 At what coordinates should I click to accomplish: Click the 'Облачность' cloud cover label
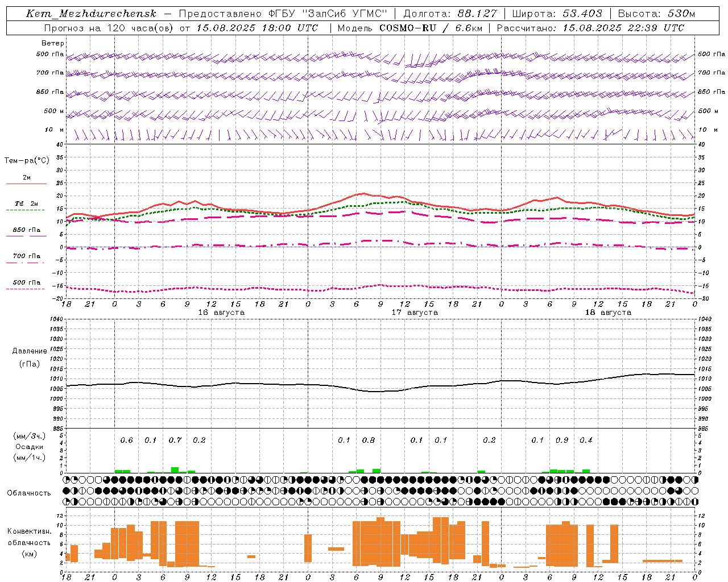pos(29,493)
